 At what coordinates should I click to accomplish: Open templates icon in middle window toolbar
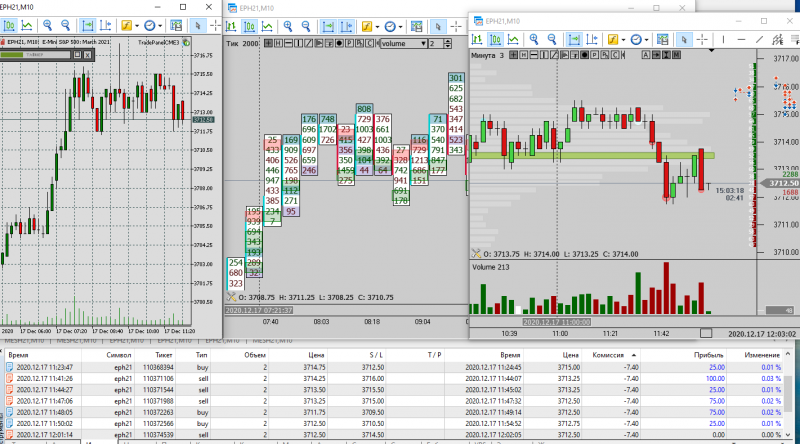coord(416,27)
